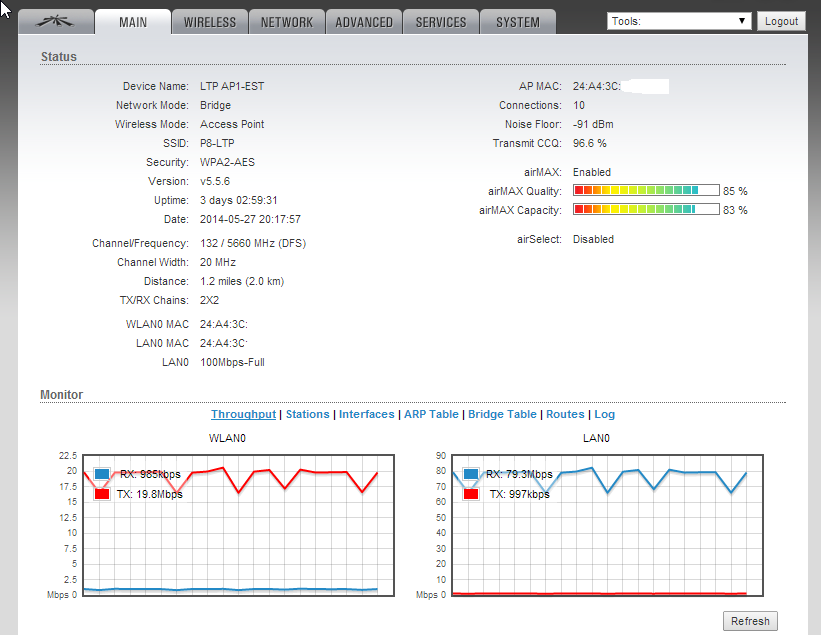Screen dimensions: 821x635
Task: Select the LAN0 speed 100Mbps-Full
Action: coord(232,362)
